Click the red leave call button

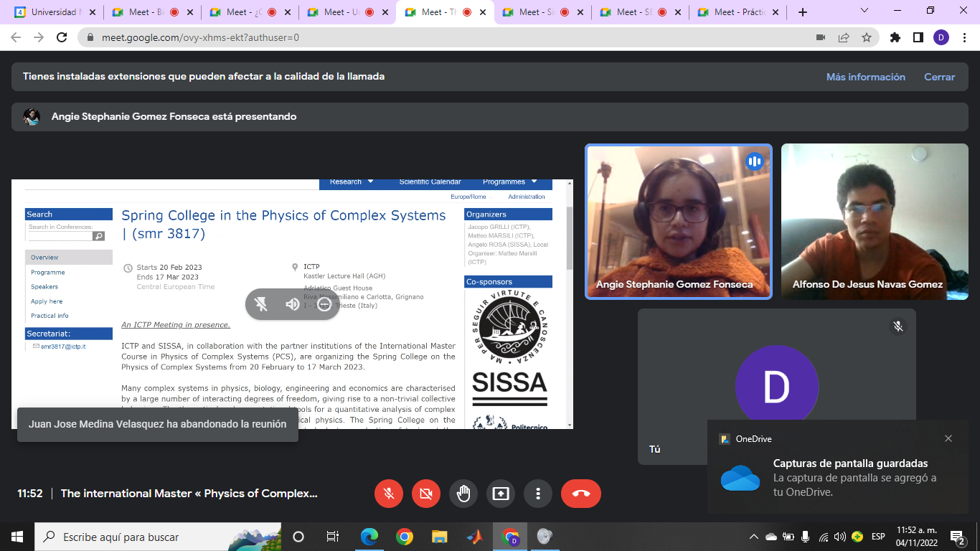coord(580,494)
